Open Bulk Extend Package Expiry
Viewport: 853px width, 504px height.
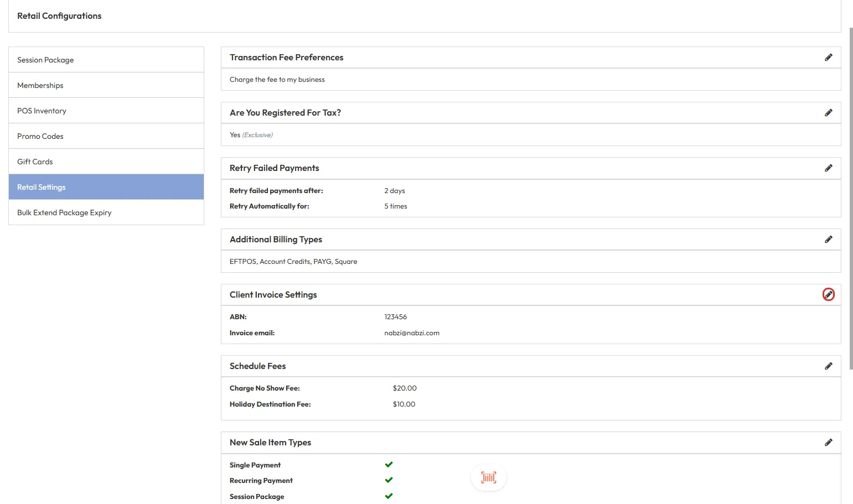point(64,212)
